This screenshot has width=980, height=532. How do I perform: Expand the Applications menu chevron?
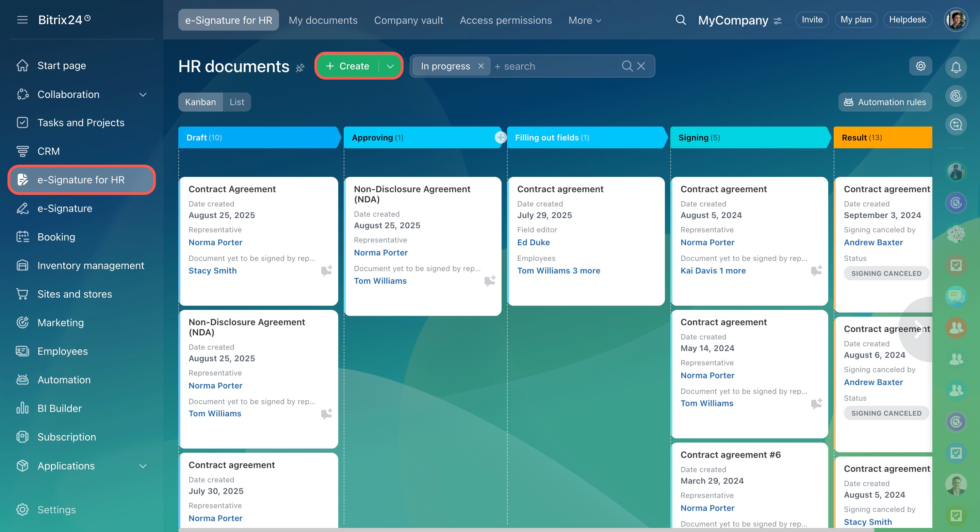143,466
